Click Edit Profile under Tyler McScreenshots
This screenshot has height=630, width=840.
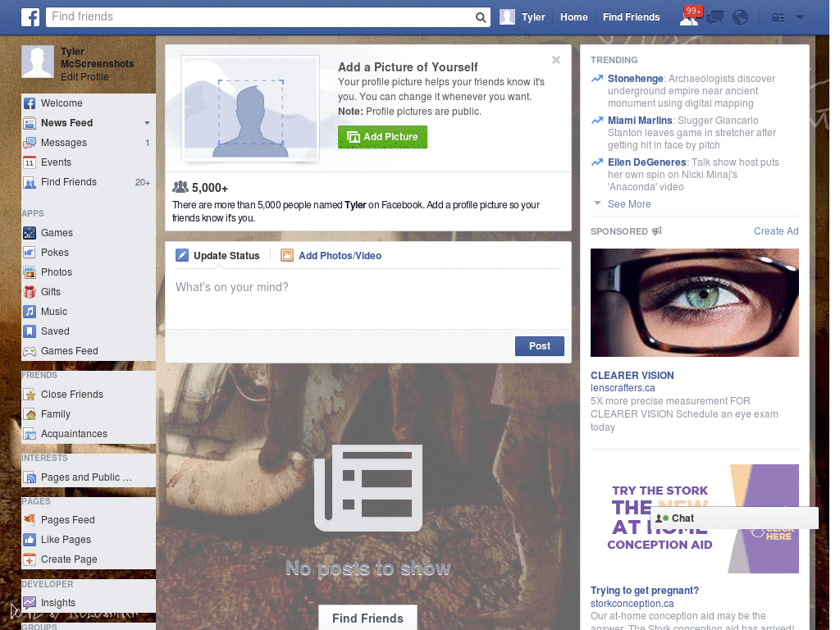[x=84, y=77]
